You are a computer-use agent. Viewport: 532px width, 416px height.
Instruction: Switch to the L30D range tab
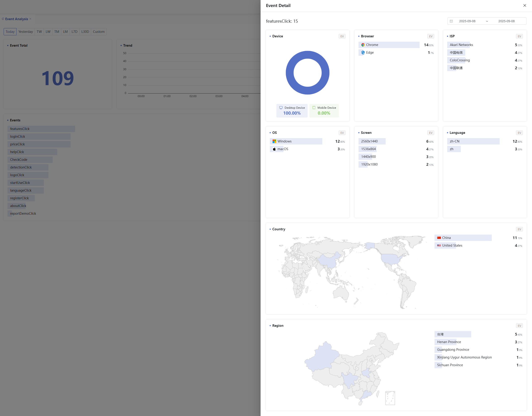pos(85,32)
